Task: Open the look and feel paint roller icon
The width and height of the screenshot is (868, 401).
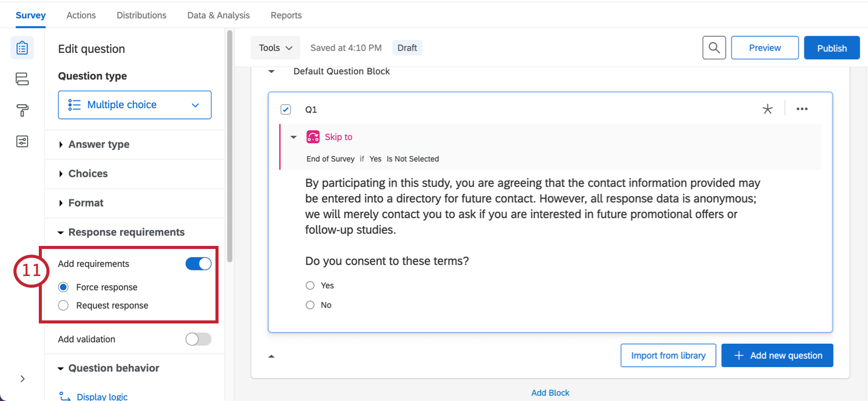Action: pos(22,110)
